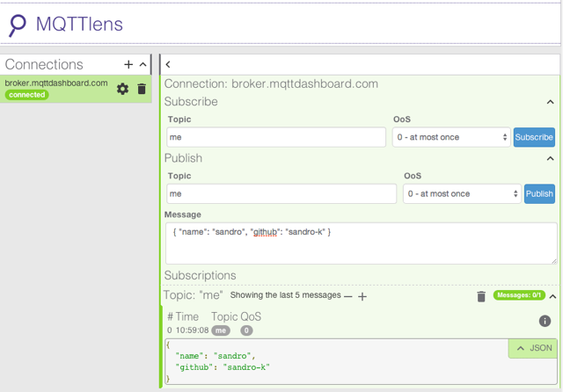Delete the "me" topic subscription
The image size is (563, 392).
[481, 296]
